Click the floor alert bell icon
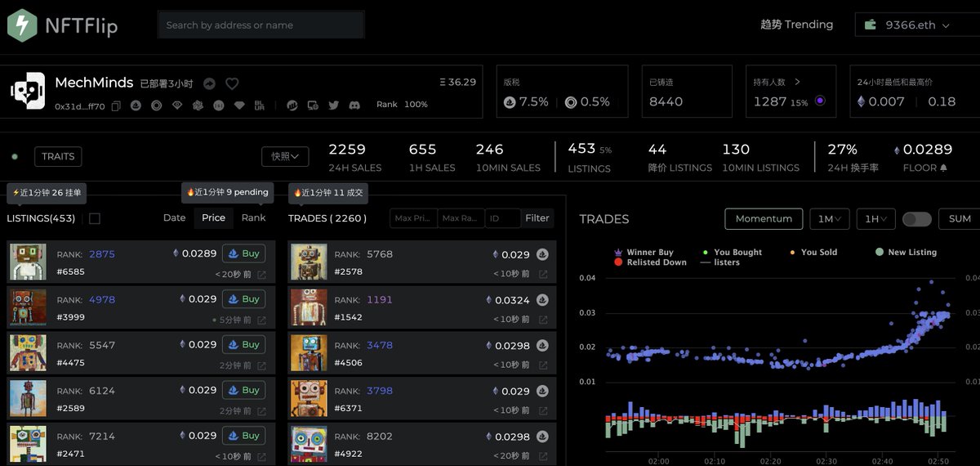 click(944, 168)
